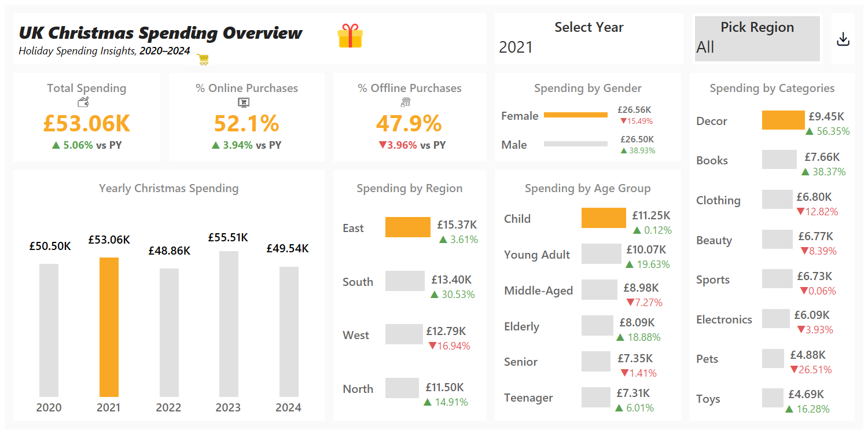Click the UK Christmas Spending Overview title
Screen dimensions: 868x434
(x=160, y=33)
